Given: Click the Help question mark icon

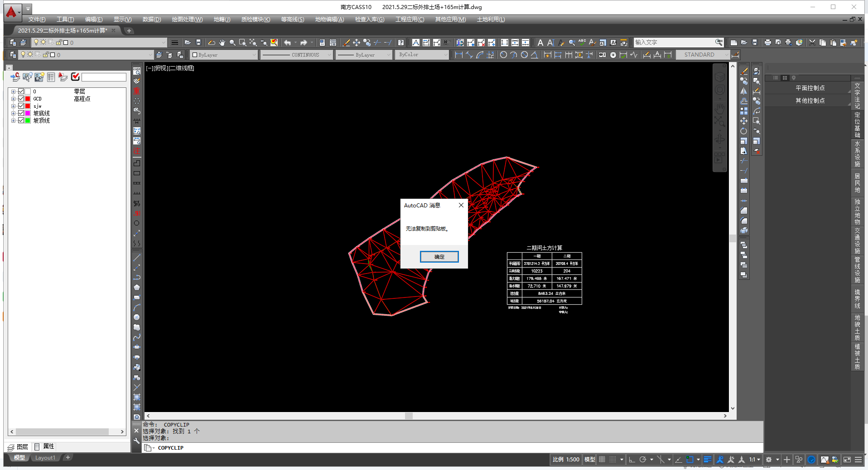Looking at the screenshot, I should pos(401,43).
